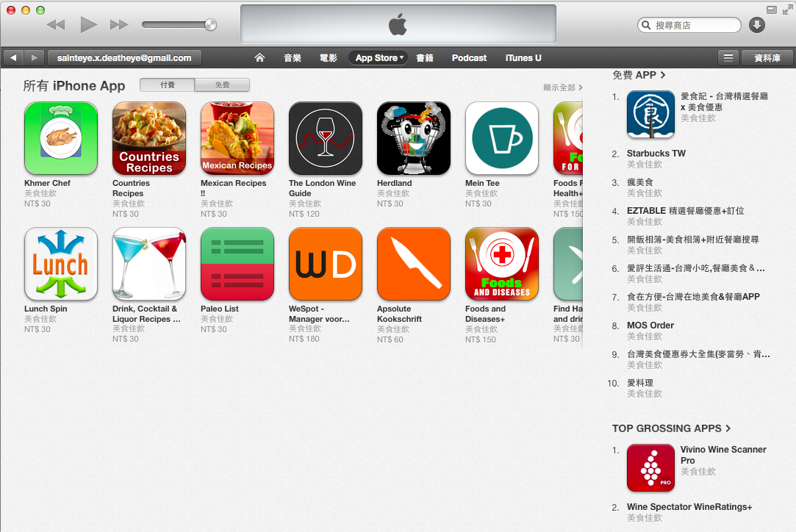This screenshot has width=796, height=532.
Task: Switch the app list to 免費 (free)
Action: 223,85
